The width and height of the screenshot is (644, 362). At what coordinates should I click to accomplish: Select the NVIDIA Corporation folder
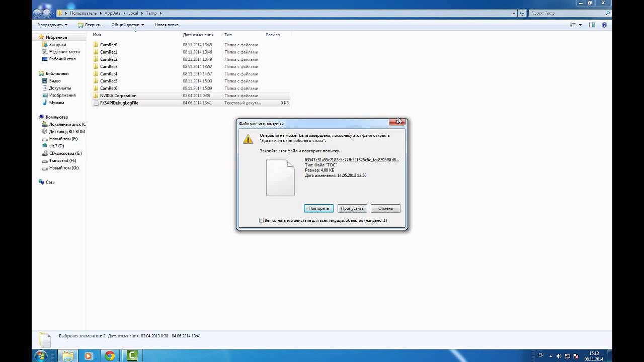(x=118, y=96)
